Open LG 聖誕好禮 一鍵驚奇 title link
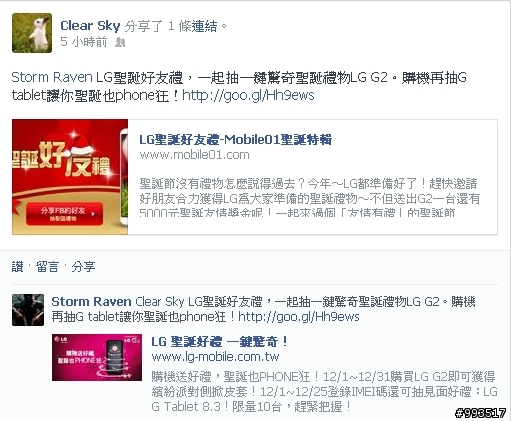The width and height of the screenshot is (511, 421). (220, 342)
